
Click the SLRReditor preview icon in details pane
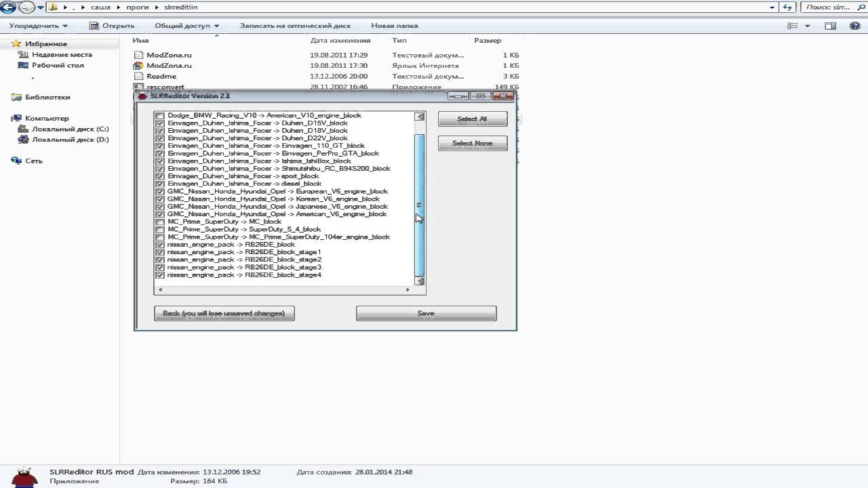click(x=24, y=476)
